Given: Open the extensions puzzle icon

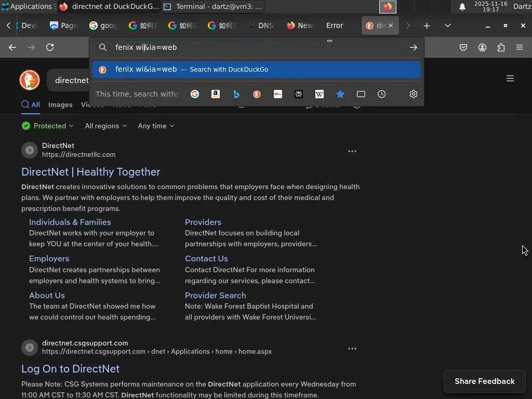Looking at the screenshot, I should 501,47.
